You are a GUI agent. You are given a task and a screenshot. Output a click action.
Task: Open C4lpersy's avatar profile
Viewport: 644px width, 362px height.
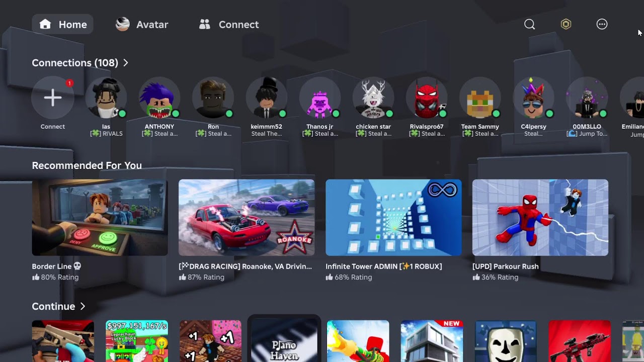point(533,98)
